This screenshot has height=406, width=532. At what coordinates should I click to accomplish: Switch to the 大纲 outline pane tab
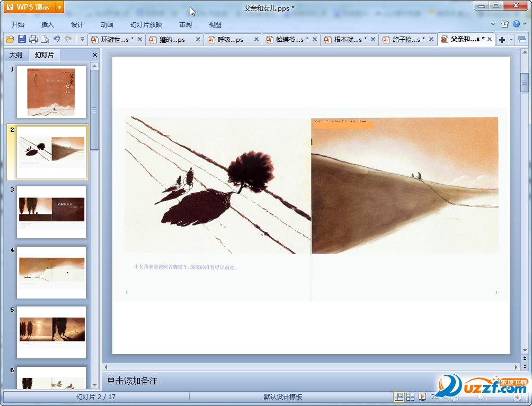point(15,55)
